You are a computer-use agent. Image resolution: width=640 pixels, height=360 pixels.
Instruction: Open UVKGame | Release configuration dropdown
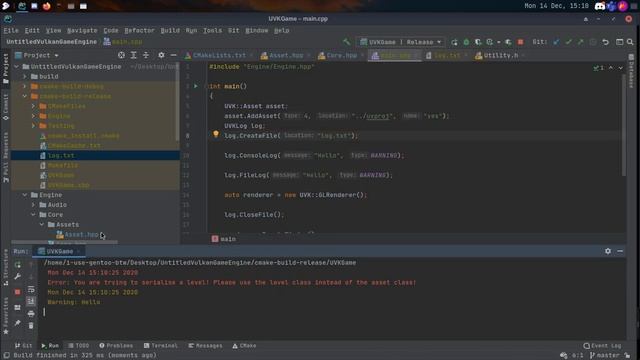[400, 42]
